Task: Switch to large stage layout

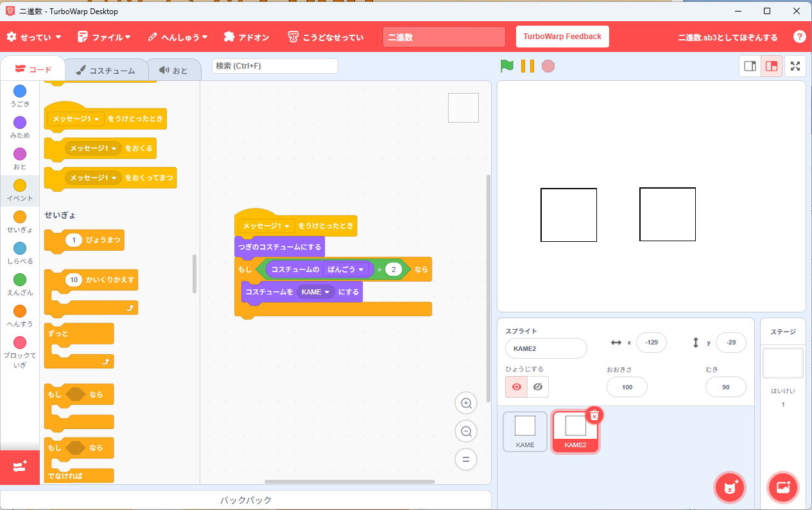Action: (772, 66)
